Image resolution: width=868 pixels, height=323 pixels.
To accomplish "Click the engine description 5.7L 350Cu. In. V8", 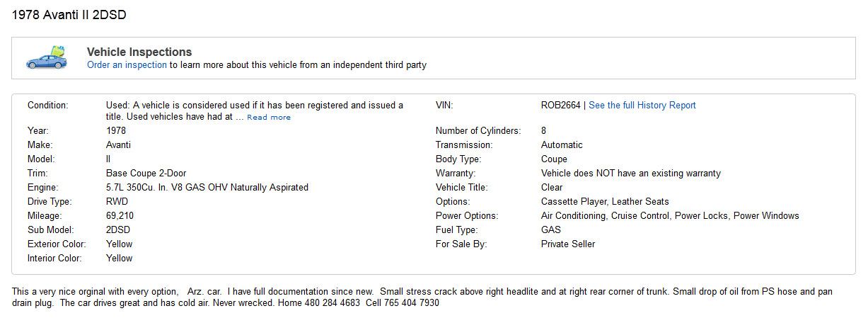I will click(x=207, y=188).
